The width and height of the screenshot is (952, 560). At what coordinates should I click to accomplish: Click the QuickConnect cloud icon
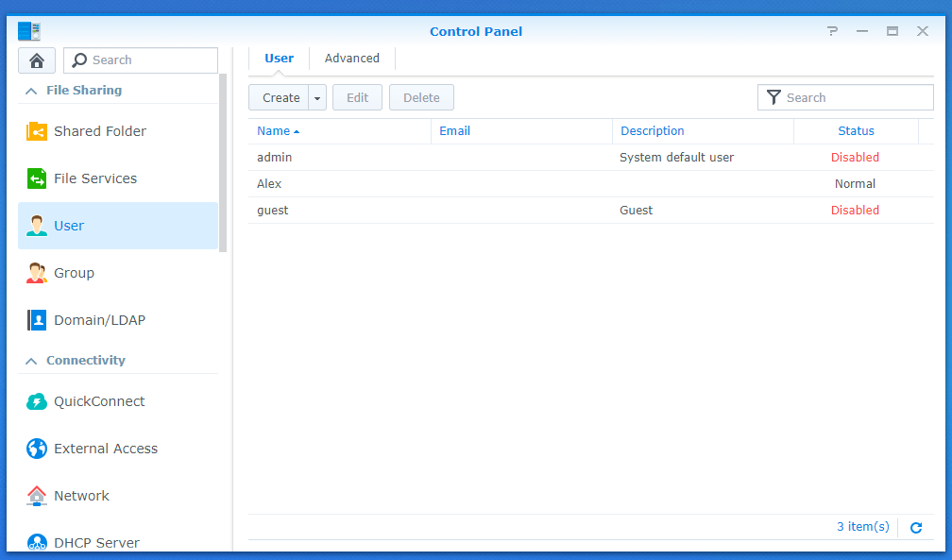(37, 401)
